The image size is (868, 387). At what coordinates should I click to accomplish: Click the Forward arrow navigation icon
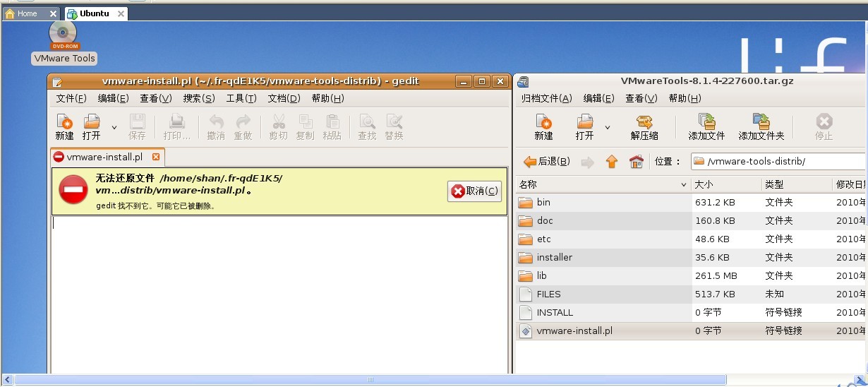click(587, 162)
